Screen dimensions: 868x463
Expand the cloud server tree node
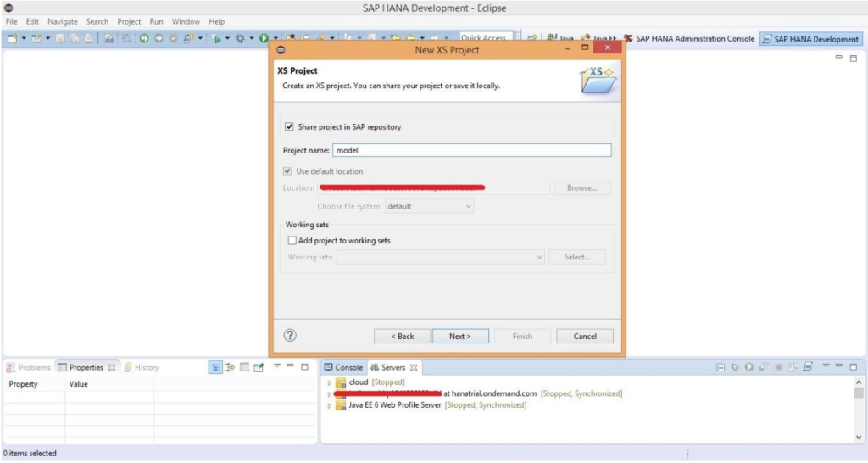click(x=330, y=383)
